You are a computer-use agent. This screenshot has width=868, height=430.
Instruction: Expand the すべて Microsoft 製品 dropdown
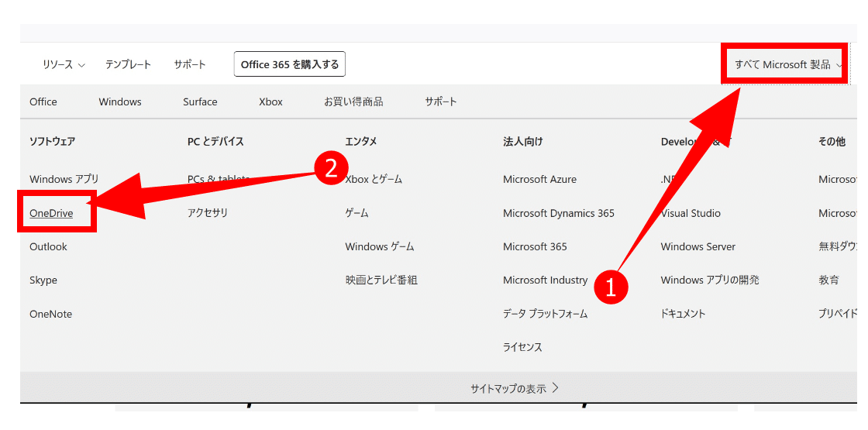coord(787,65)
